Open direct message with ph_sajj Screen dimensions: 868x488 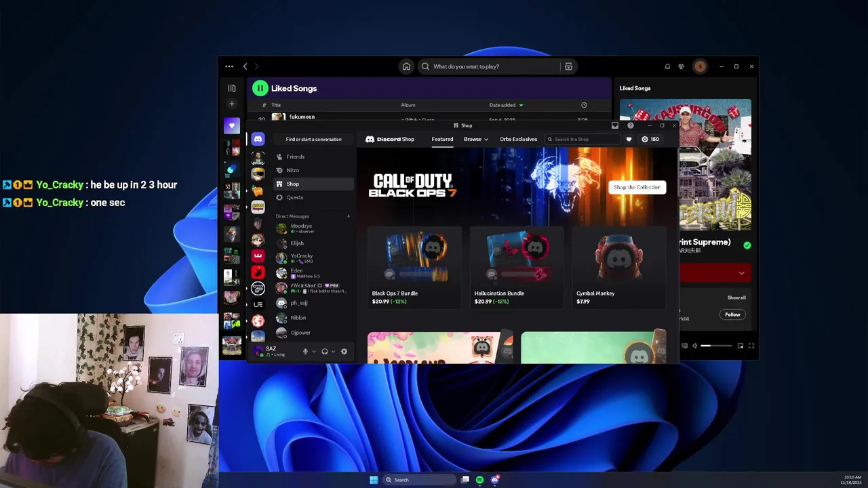pyautogui.click(x=314, y=303)
